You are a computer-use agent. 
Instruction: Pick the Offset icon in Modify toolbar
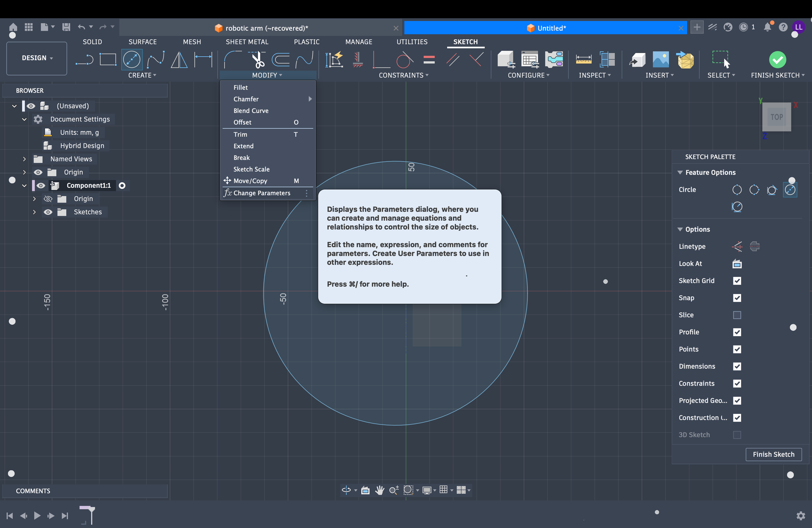281,60
